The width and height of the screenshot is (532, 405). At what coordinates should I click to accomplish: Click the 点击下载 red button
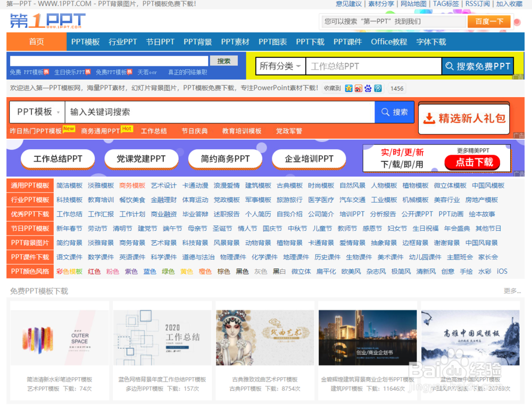tap(473, 162)
